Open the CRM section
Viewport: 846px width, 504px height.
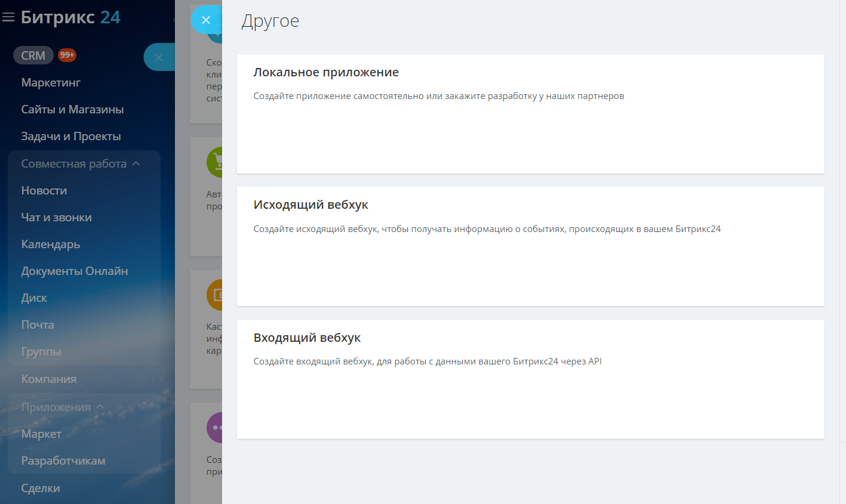click(x=33, y=55)
